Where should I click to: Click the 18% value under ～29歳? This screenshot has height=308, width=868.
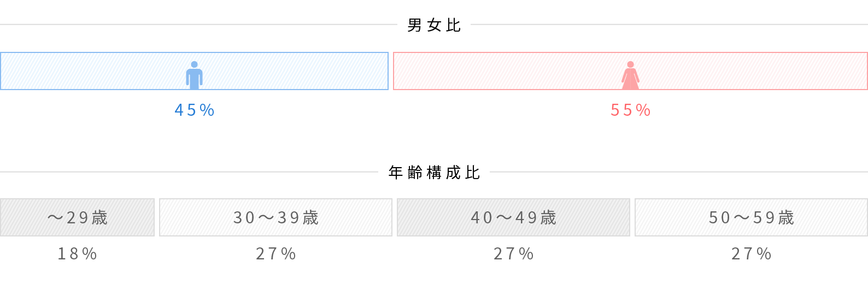click(77, 254)
